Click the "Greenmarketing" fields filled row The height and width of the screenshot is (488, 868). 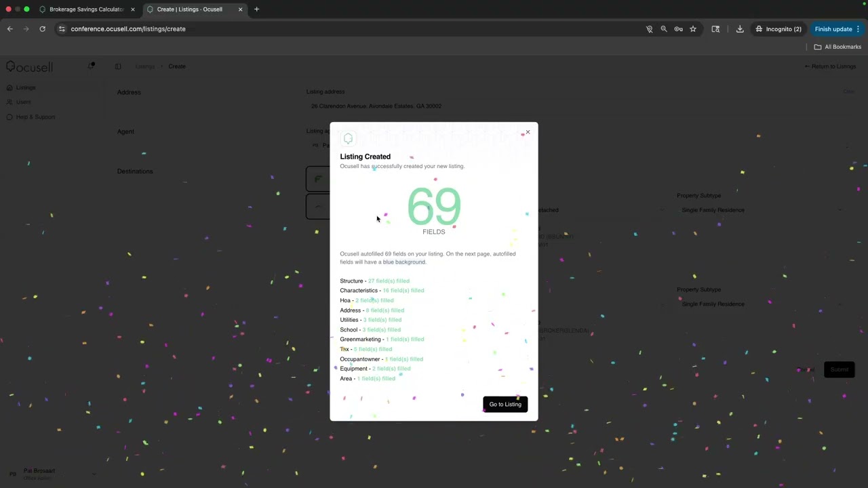pyautogui.click(x=382, y=340)
